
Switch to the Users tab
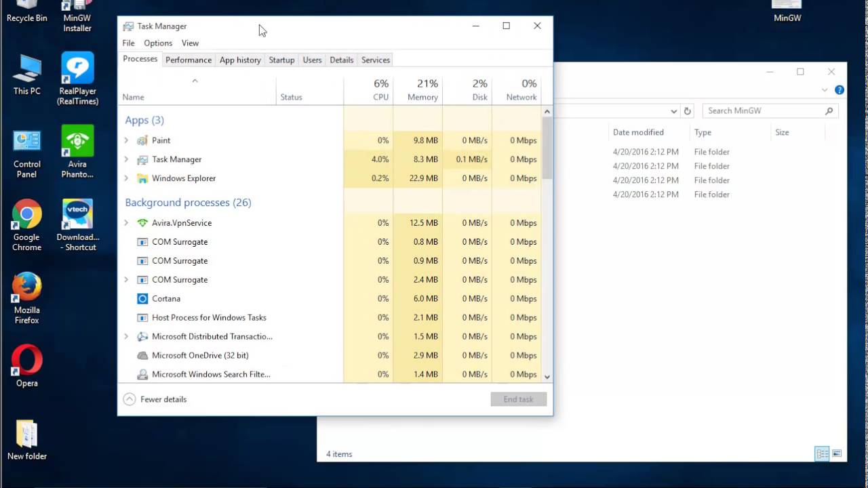pos(312,60)
